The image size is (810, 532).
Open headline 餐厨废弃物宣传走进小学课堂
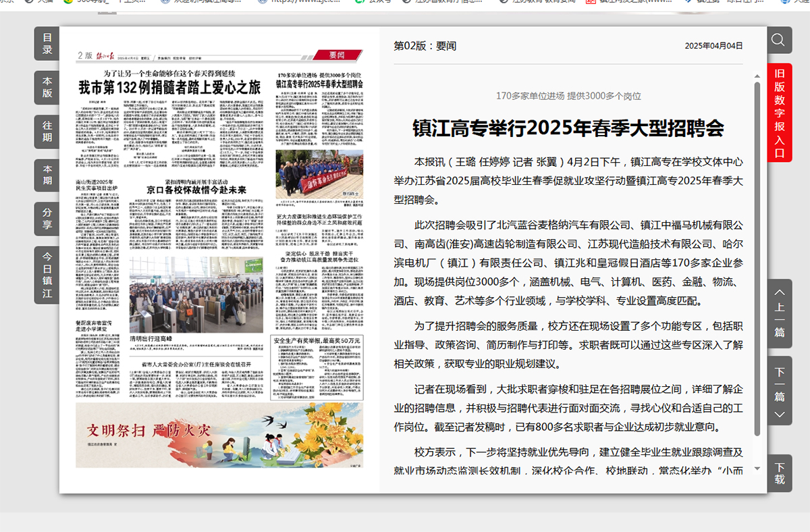[x=94, y=327]
